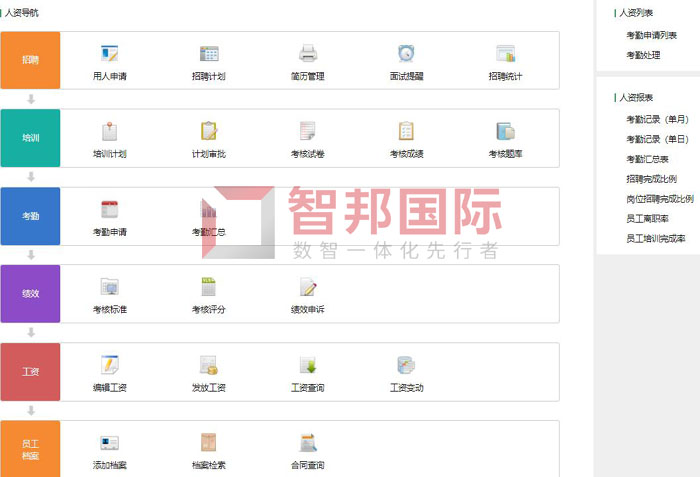Select the 编辑工资 icon
The height and width of the screenshot is (477, 700).
coord(109,366)
